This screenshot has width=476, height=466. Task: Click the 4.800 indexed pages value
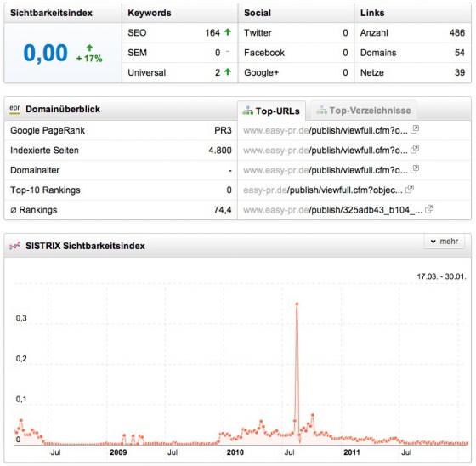[x=220, y=151]
